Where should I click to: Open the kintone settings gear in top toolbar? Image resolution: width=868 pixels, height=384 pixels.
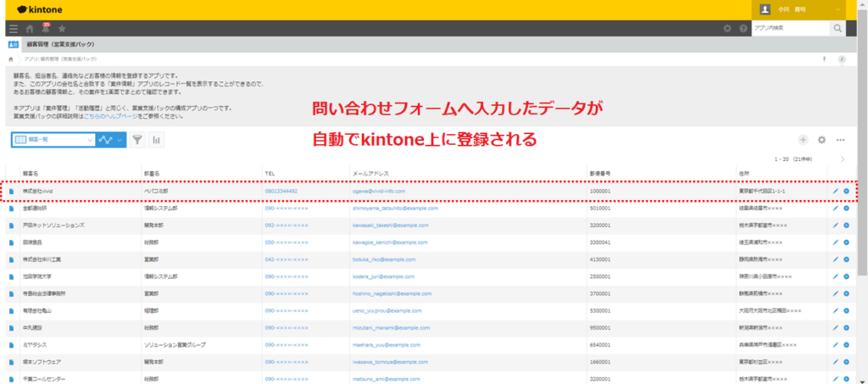727,28
